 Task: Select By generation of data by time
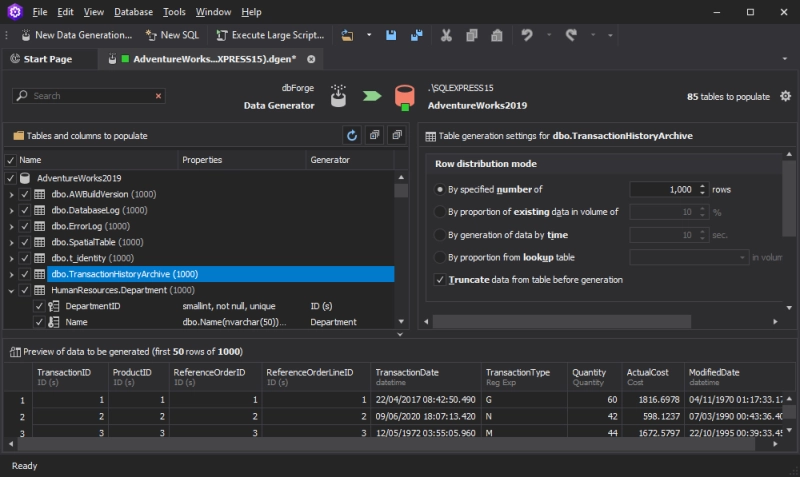pos(439,235)
